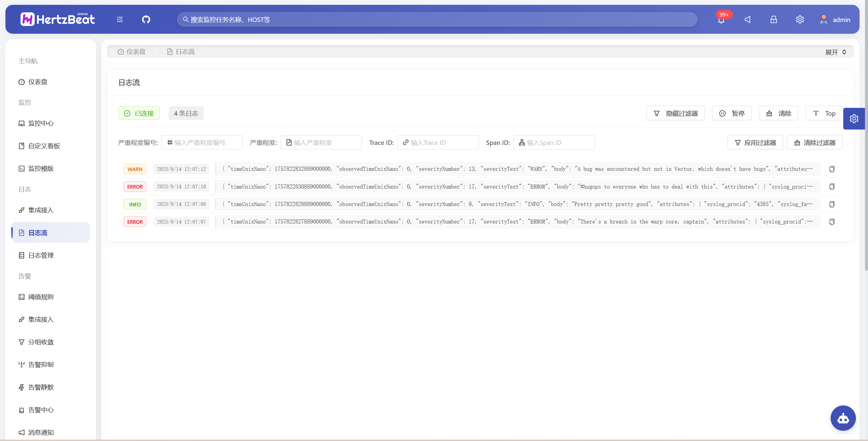Expand the tab bar with 展开
Viewport: 868px width, 441px height.
pos(835,52)
